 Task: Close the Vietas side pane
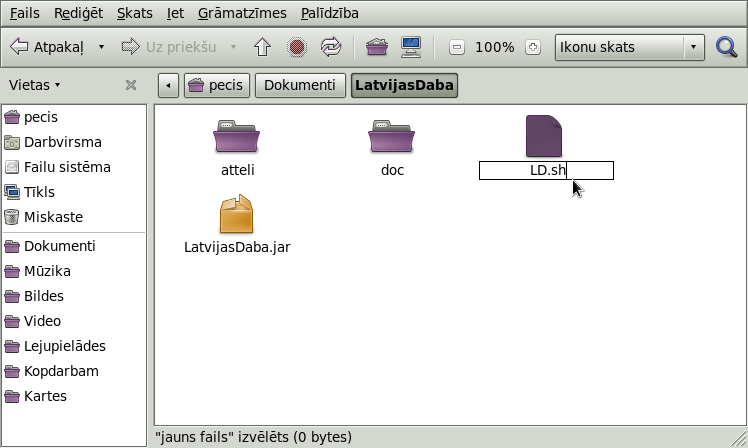click(x=131, y=85)
